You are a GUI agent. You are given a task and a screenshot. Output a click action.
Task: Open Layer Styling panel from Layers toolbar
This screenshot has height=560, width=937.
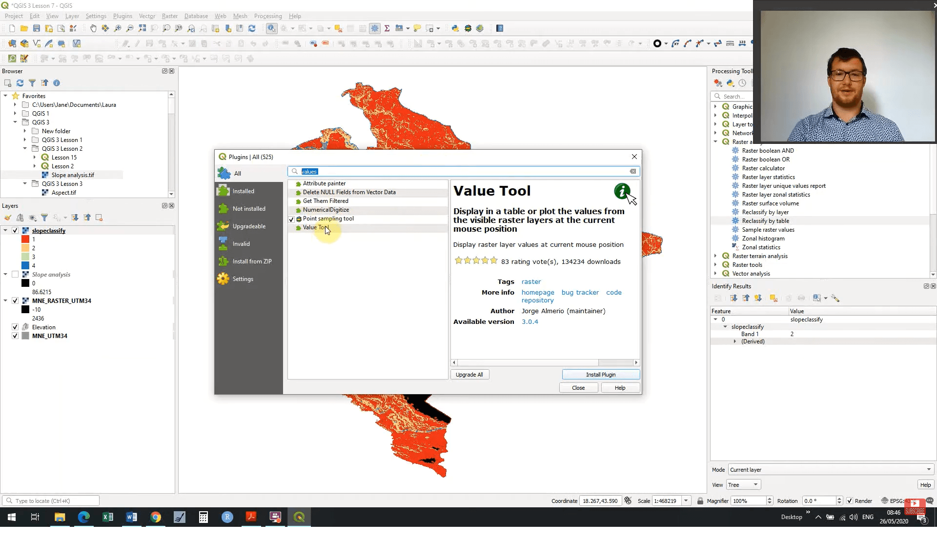click(x=8, y=218)
